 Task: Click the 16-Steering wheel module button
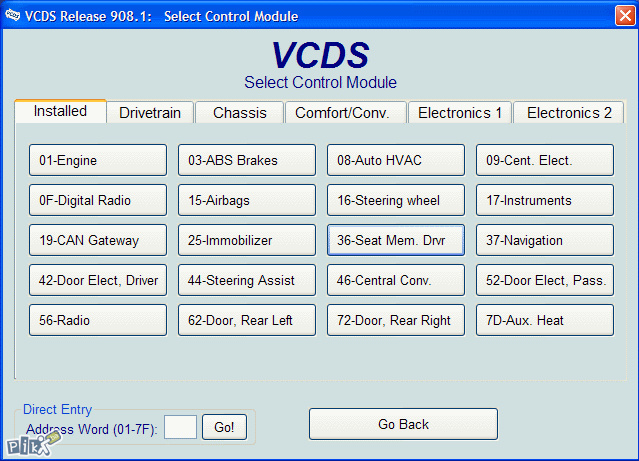tap(396, 200)
